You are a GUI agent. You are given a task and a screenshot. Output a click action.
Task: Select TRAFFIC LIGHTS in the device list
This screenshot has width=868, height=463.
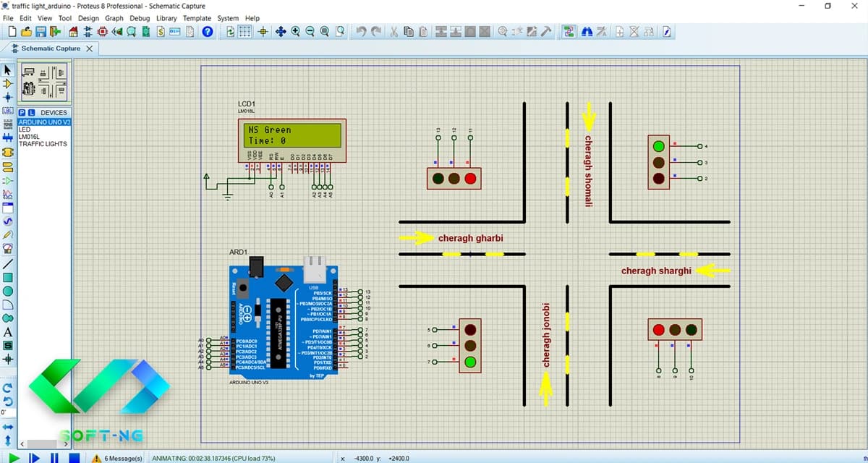[44, 144]
